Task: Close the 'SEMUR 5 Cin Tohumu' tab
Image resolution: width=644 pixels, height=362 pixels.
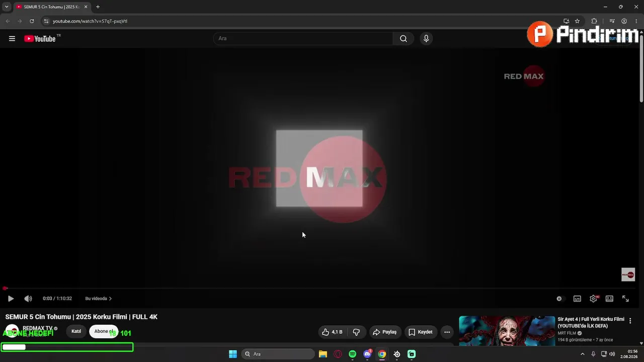Action: point(86,7)
